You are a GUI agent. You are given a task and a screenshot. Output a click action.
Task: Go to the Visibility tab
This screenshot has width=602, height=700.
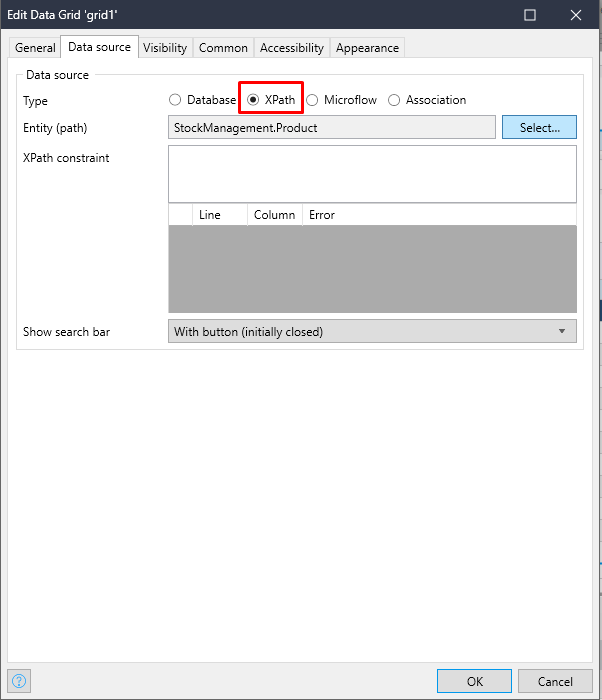tap(165, 48)
